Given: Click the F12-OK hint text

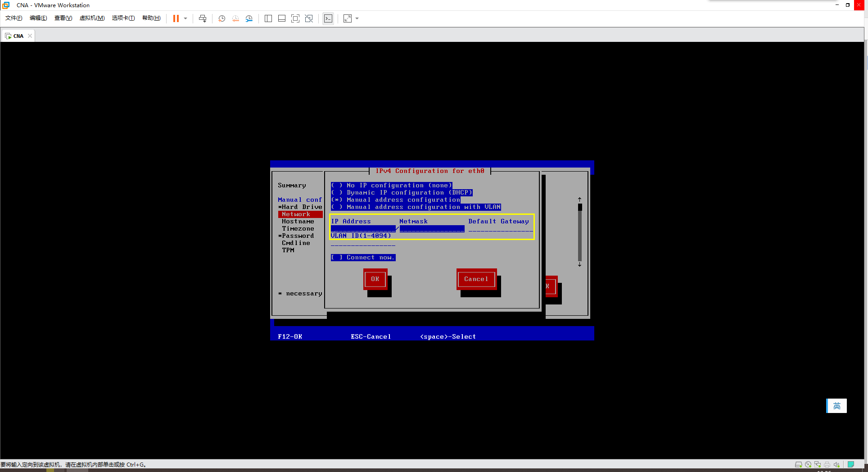Looking at the screenshot, I should click(x=290, y=337).
